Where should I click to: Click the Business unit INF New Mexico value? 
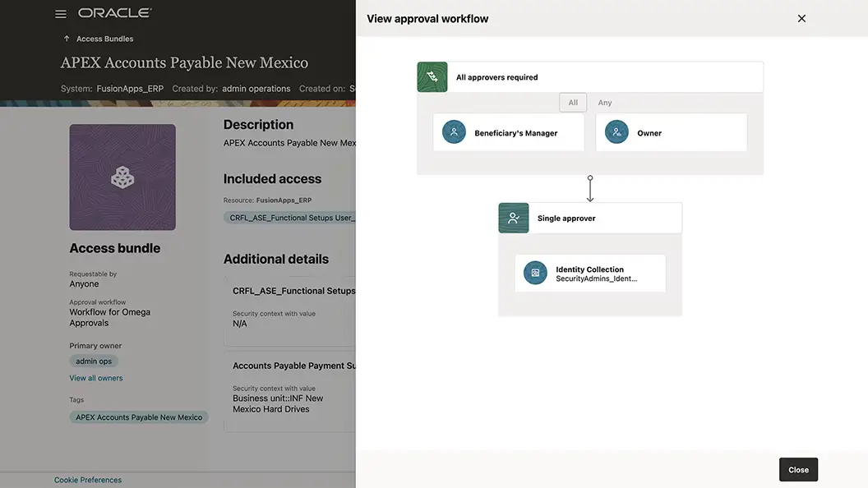pos(278,404)
